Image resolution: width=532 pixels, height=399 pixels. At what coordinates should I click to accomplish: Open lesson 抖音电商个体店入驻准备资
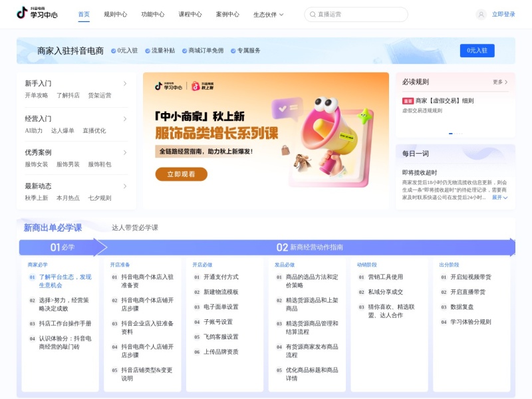point(147,281)
